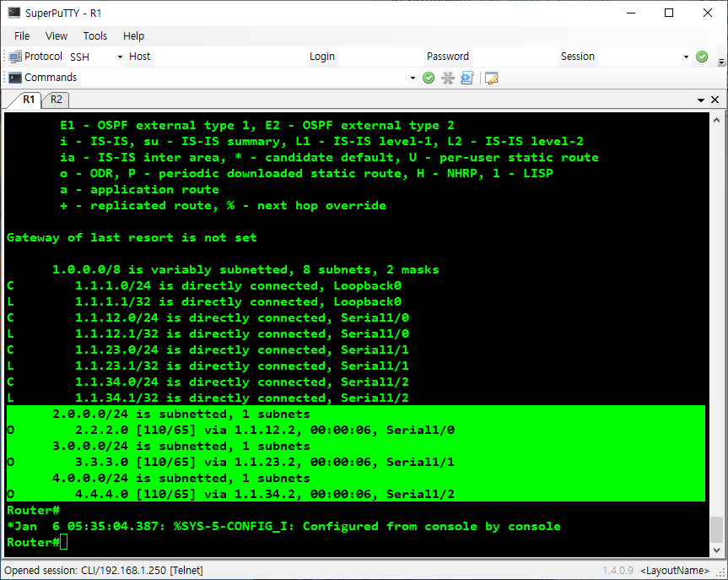The height and width of the screenshot is (580, 728).
Task: Click 'Gateway of last resort is not set'
Action: [132, 237]
